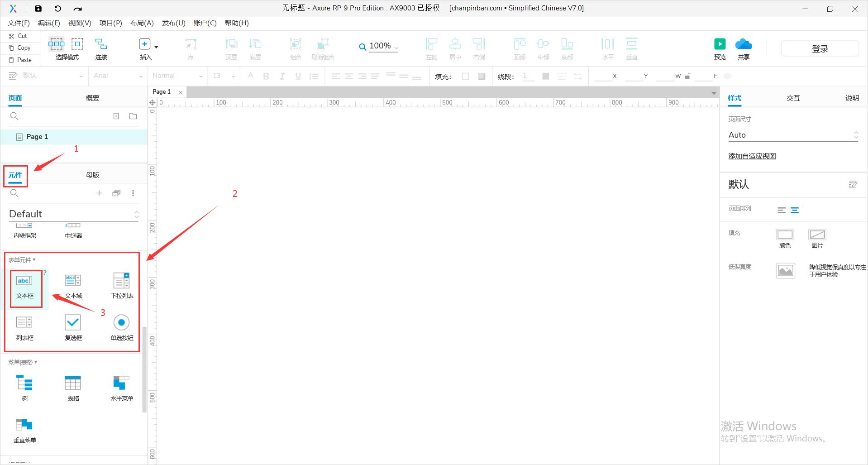Image resolution: width=868 pixels, height=465 pixels.
Task: Click the 插入 insert plus icon
Action: point(145,44)
